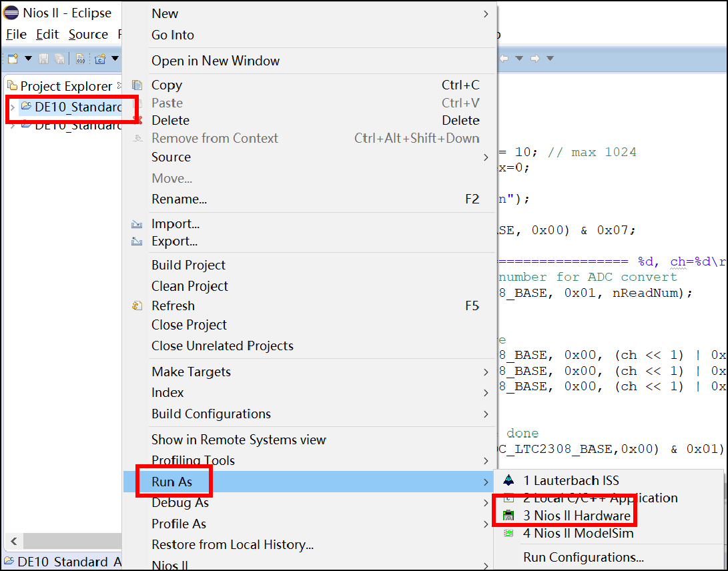Choose Close Unrelated Projects
This screenshot has height=571, width=728.
[310, 346]
